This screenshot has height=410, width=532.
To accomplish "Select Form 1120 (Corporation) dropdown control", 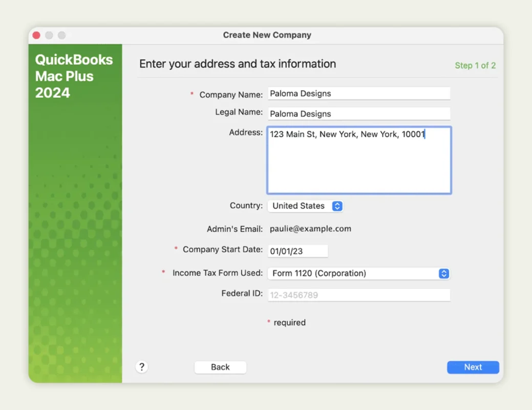I will pos(358,273).
